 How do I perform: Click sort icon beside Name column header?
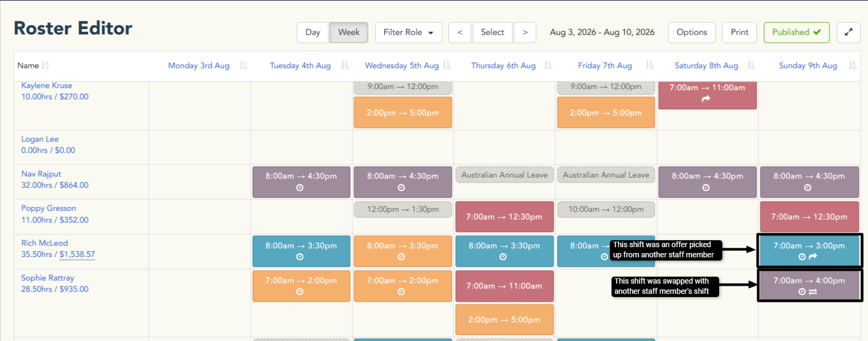46,65
